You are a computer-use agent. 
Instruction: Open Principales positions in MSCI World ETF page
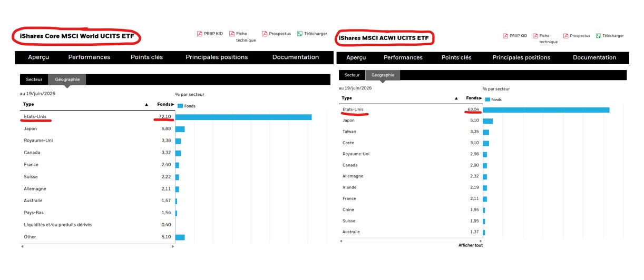pyautogui.click(x=217, y=57)
